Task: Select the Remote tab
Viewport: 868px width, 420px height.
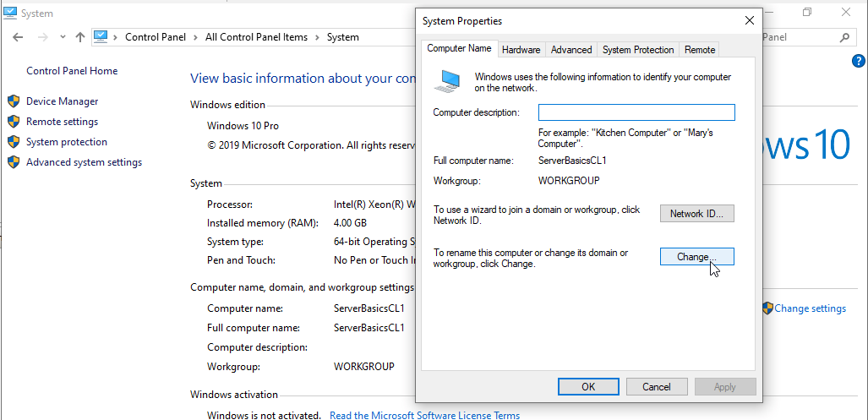Action: click(700, 50)
